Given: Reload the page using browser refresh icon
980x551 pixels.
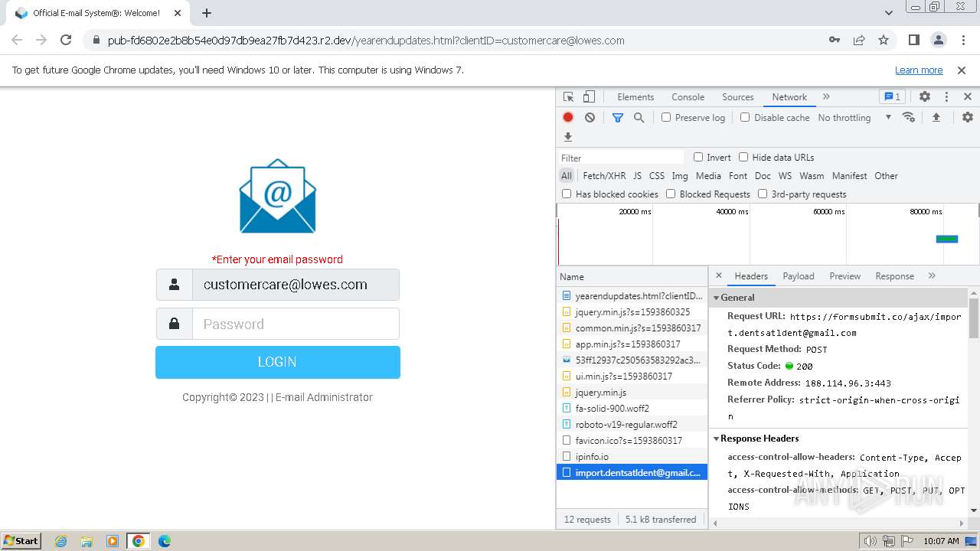Looking at the screenshot, I should [66, 40].
